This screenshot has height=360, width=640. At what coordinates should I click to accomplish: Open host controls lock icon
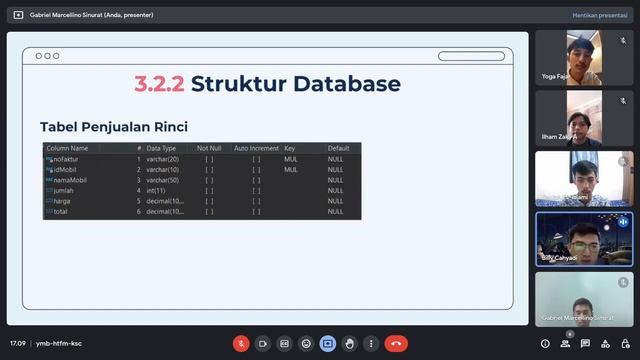[x=625, y=344]
